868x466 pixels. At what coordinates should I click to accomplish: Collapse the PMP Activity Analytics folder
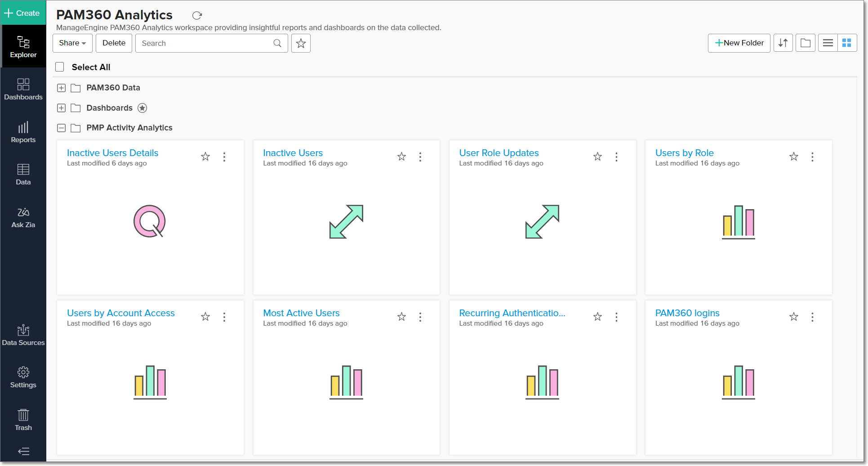click(62, 128)
